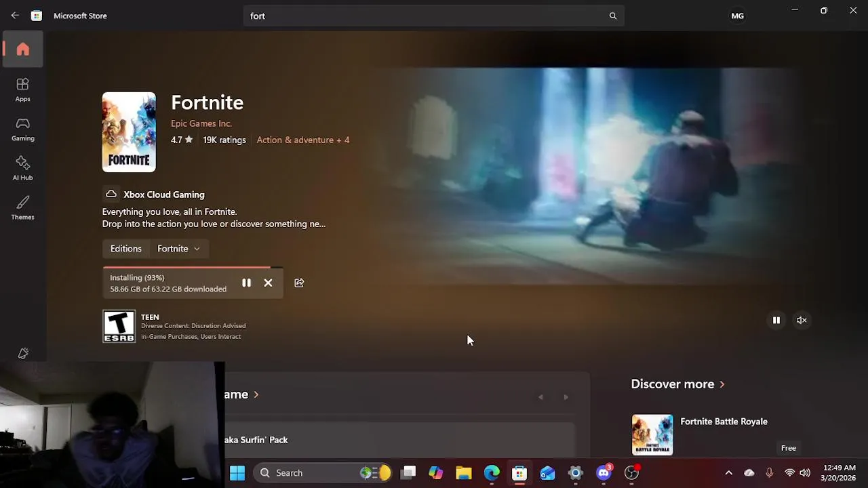Screen dimensions: 868x488
Task: Click the Surfin' Pack add-on item
Action: [399, 440]
